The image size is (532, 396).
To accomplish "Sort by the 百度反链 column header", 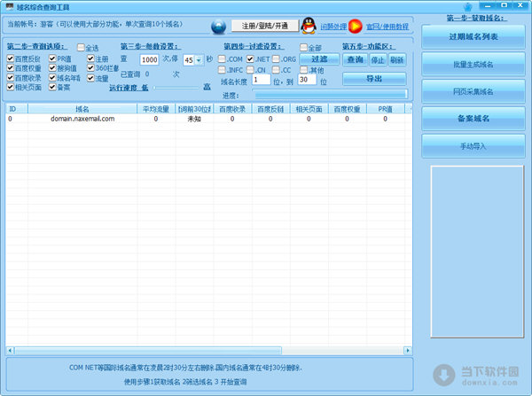I will 270,109.
